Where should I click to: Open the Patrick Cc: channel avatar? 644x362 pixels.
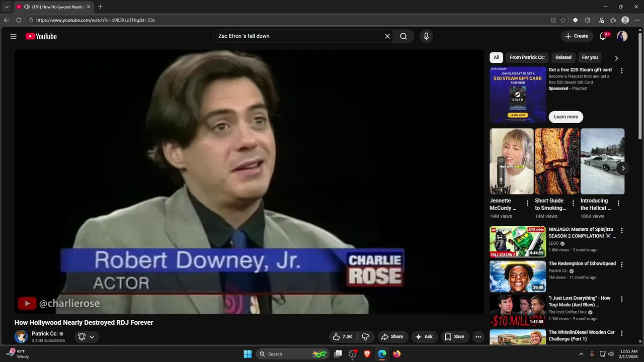coord(21,337)
